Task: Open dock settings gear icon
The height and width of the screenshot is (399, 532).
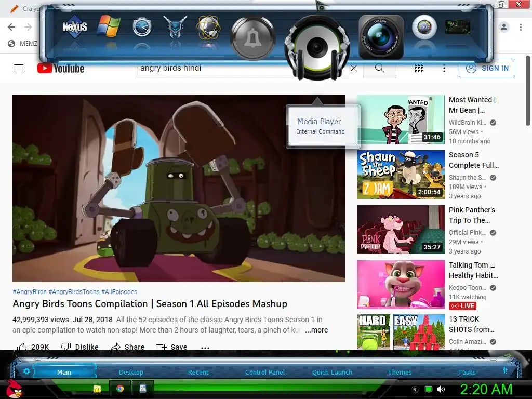Action: pos(26,371)
